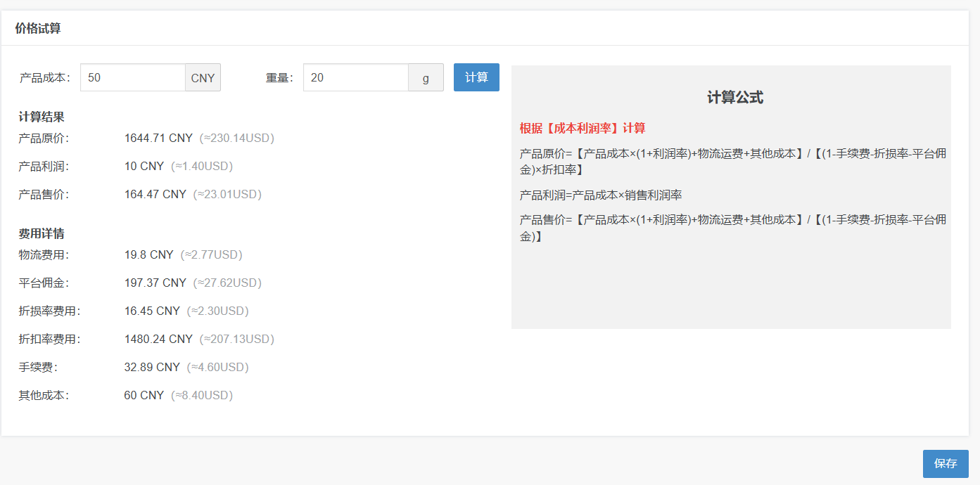Viewport: 980px width, 485px height.
Task: Click the 产品成本 input field
Action: tap(132, 77)
